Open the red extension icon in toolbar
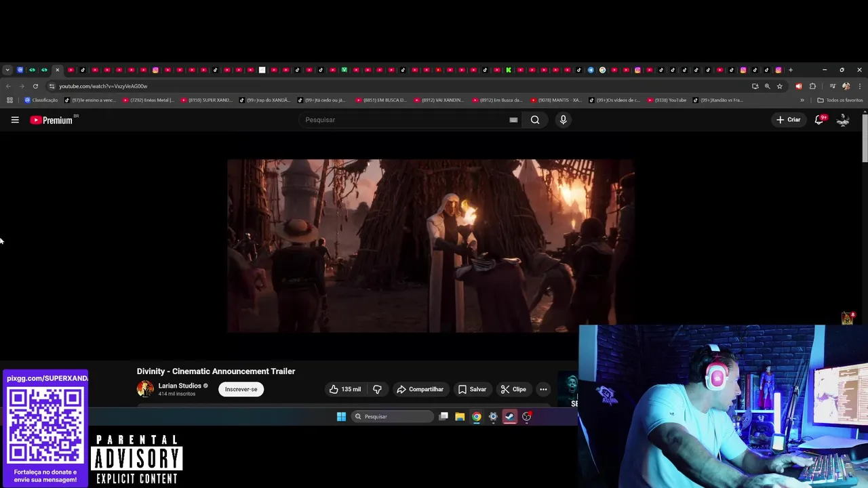This screenshot has width=868, height=488. pyautogui.click(x=798, y=86)
